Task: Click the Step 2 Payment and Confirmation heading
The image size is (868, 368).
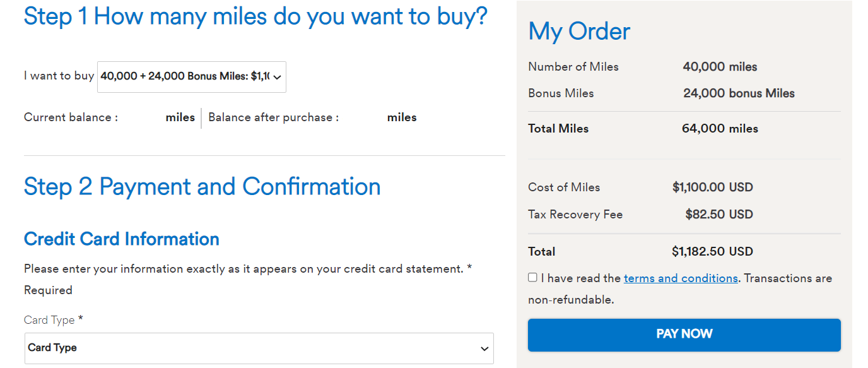Action: pyautogui.click(x=202, y=187)
